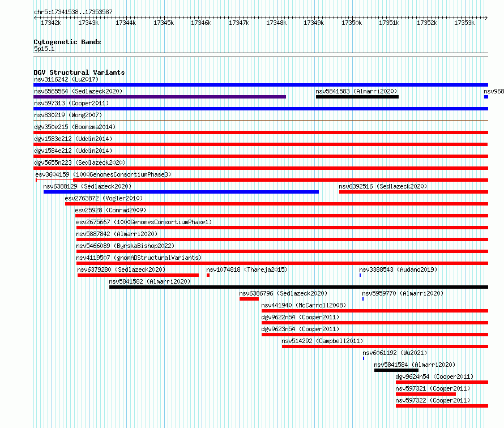
Task: Select the nsv6392516 (Sedlazeck2020) label
Action: (383, 186)
